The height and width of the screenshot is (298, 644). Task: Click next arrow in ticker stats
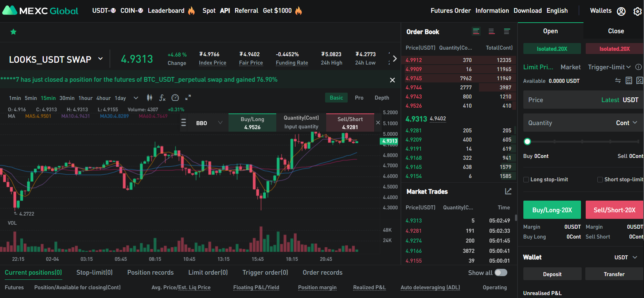coord(394,58)
